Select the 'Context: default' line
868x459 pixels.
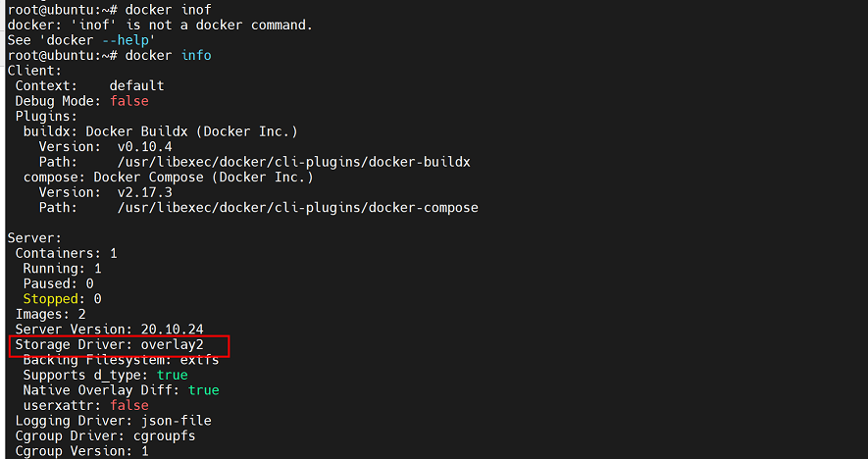tap(89, 85)
